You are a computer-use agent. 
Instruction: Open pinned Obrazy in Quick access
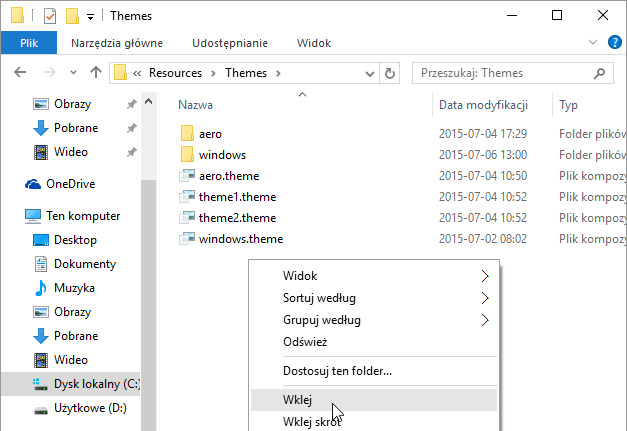tap(72, 104)
